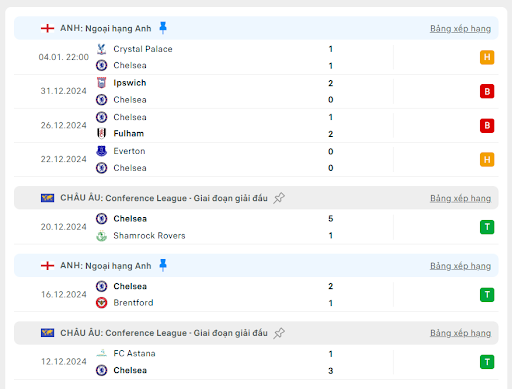Pin the bottom Conference League section
This screenshot has height=389, width=512.
click(x=279, y=333)
